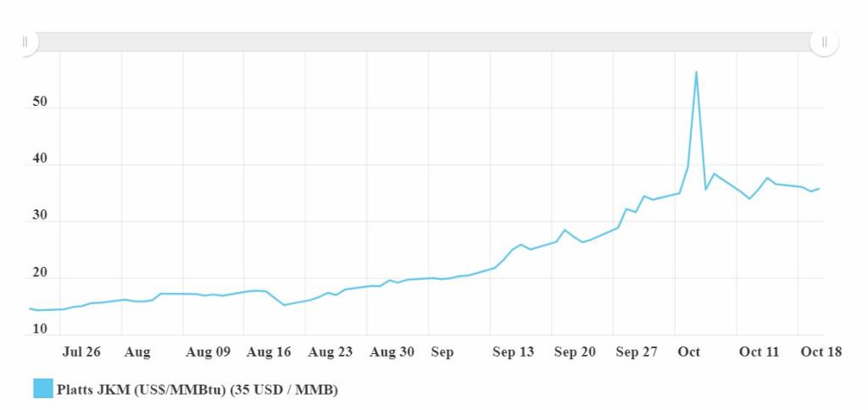Select the Oct 11 date label

click(x=759, y=352)
